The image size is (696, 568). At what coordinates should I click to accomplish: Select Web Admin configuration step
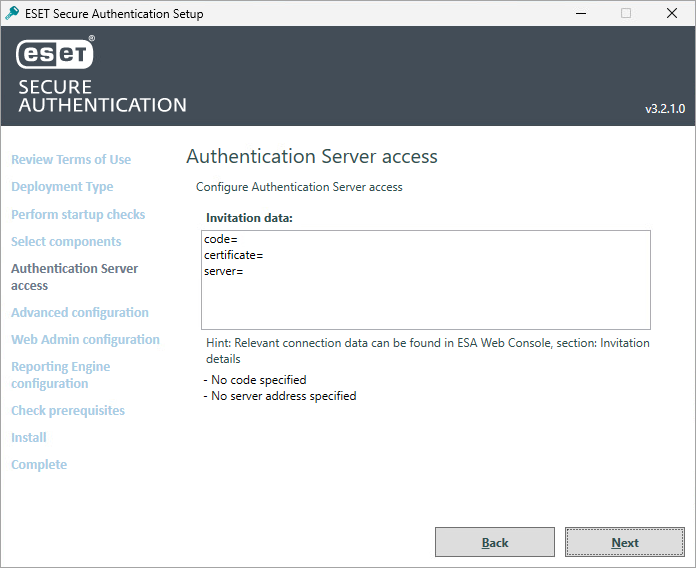point(85,339)
